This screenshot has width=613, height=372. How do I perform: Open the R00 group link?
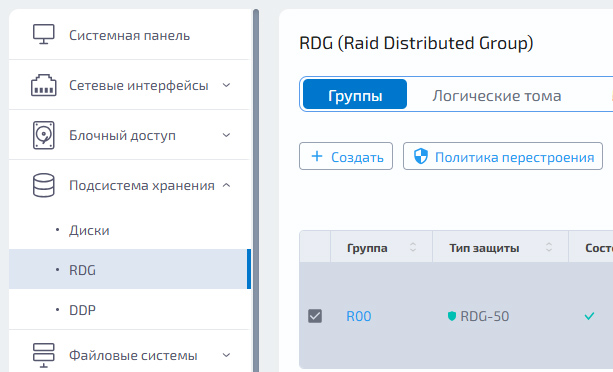[x=358, y=316]
